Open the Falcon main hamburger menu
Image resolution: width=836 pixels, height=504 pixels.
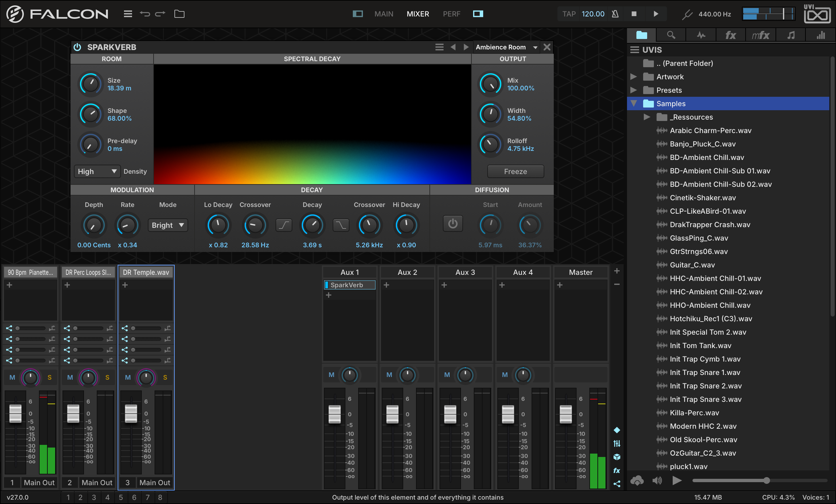[128, 14]
